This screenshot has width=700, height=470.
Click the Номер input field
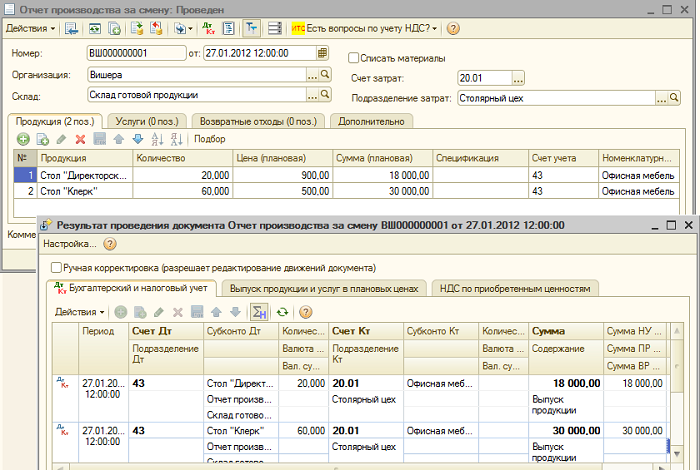(137, 53)
